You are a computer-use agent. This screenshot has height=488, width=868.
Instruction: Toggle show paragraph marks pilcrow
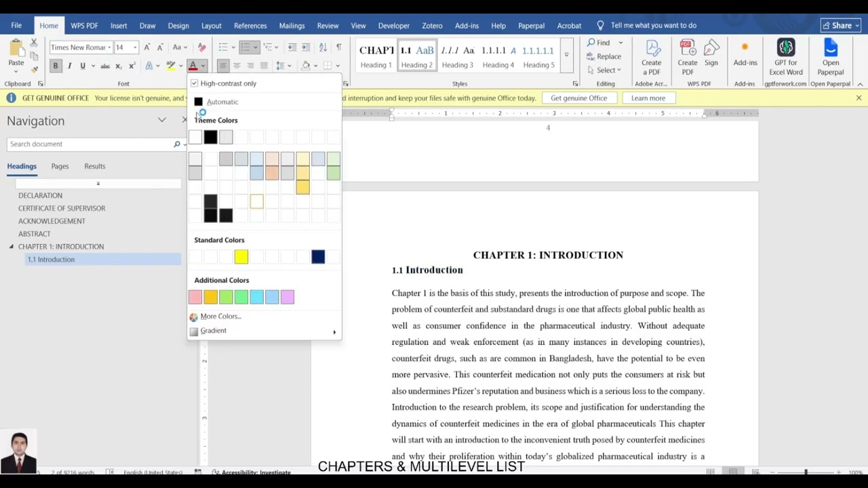(338, 47)
